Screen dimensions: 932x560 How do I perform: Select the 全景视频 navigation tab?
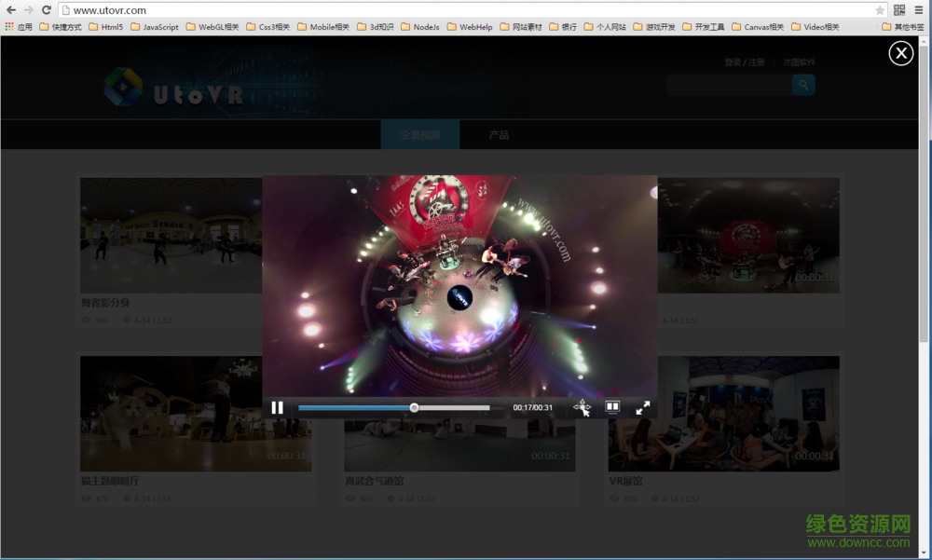pos(420,135)
